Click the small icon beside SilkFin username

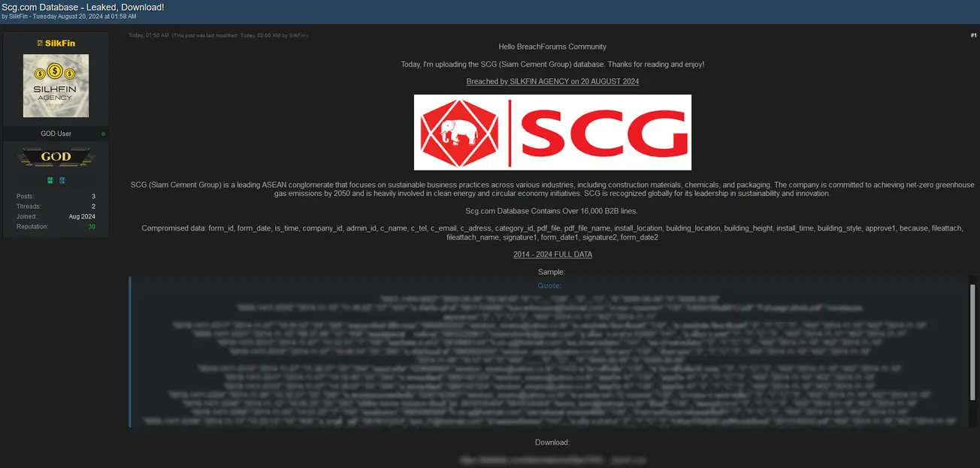click(40, 44)
